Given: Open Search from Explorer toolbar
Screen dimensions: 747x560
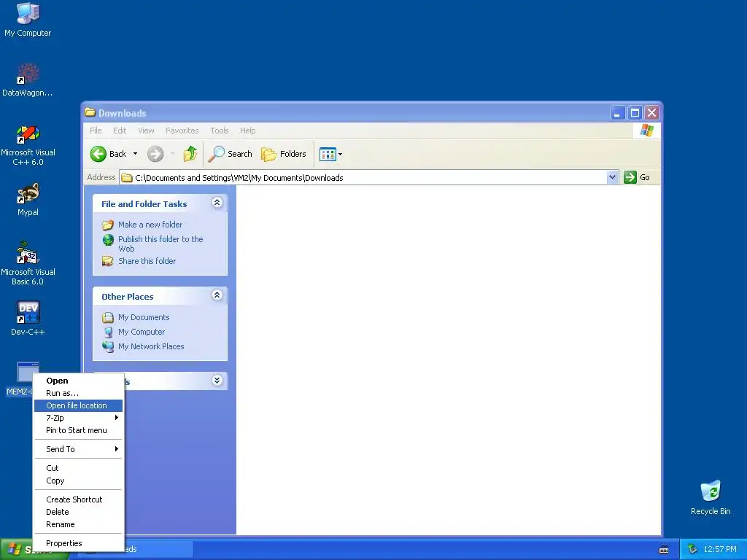Looking at the screenshot, I should (x=231, y=154).
